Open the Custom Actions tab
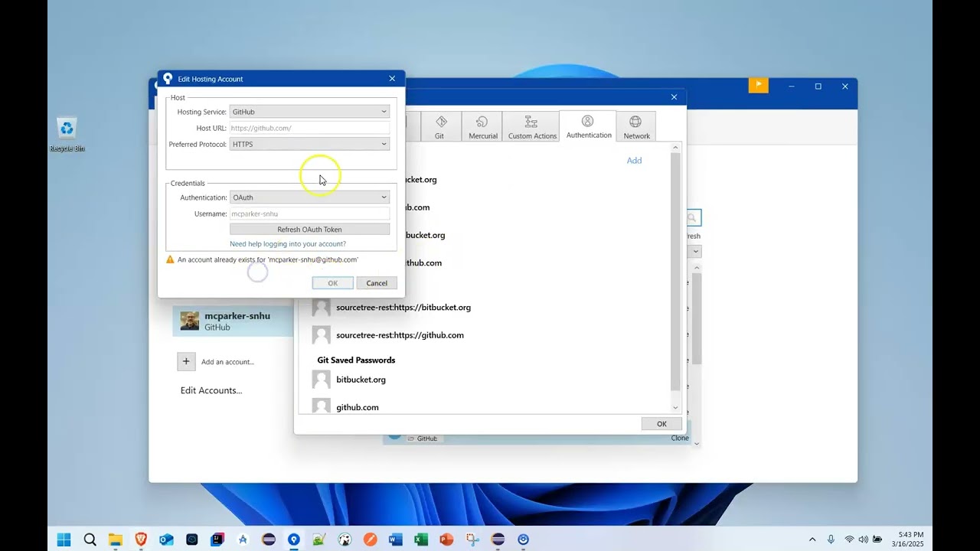980x551 pixels. pyautogui.click(x=532, y=127)
